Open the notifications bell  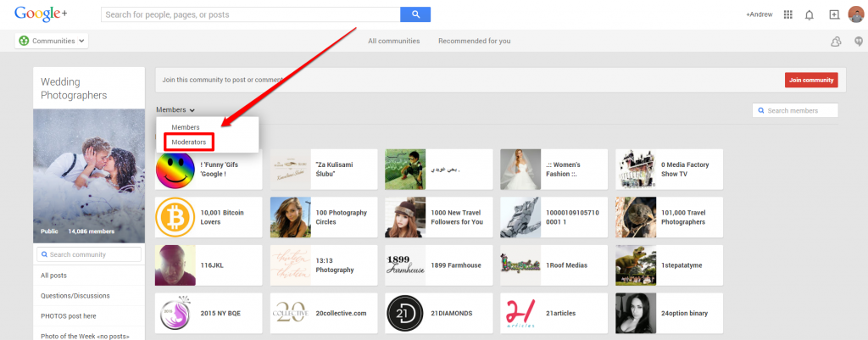(810, 15)
